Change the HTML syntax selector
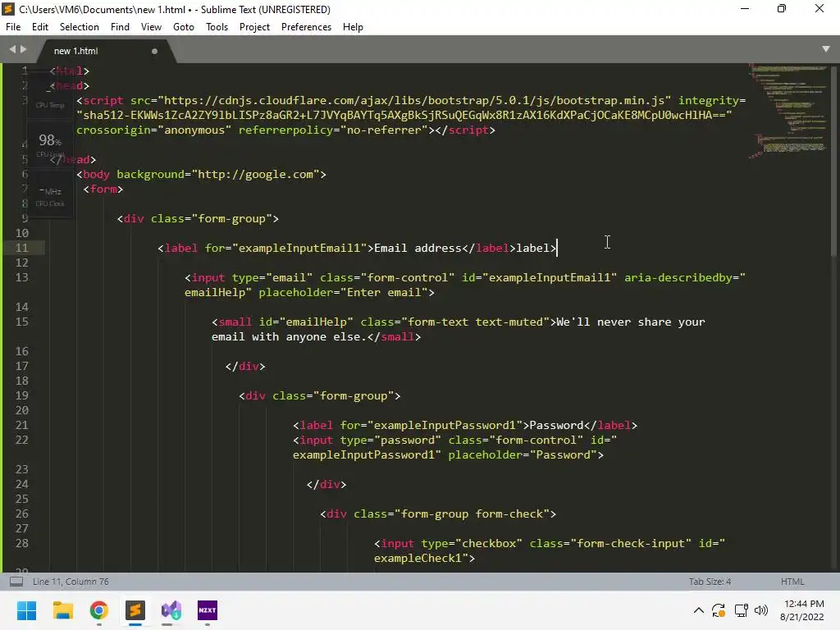 click(792, 582)
